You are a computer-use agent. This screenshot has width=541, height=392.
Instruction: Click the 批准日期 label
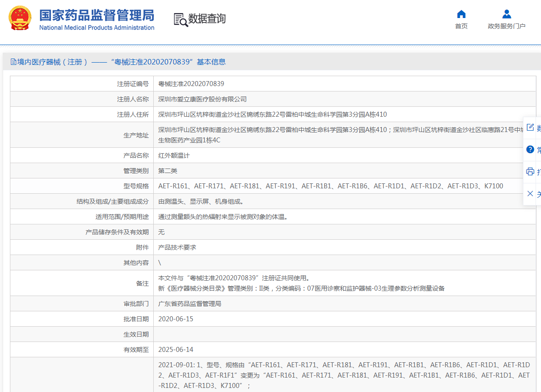pyautogui.click(x=136, y=319)
